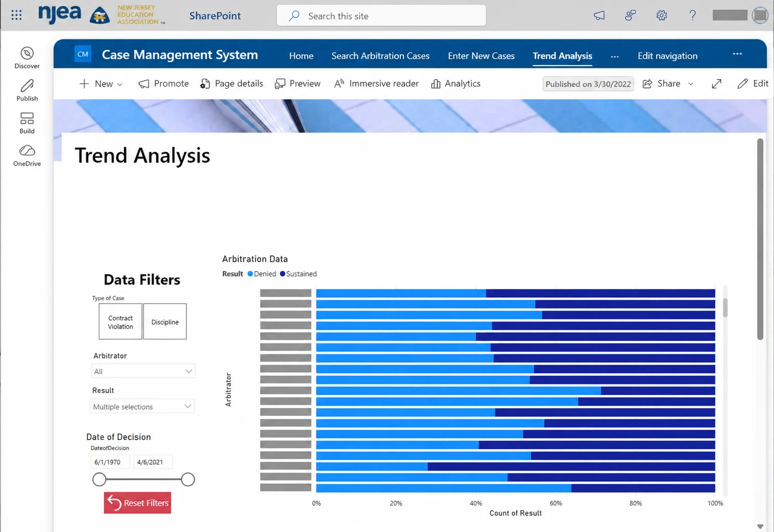Open page Analytics
The image size is (774, 532).
(x=456, y=83)
